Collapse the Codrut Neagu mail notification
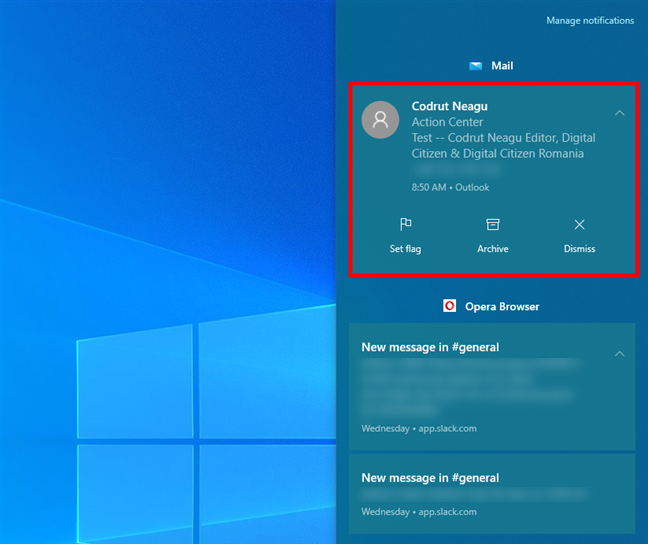Viewport: 648px width, 544px height. point(619,112)
